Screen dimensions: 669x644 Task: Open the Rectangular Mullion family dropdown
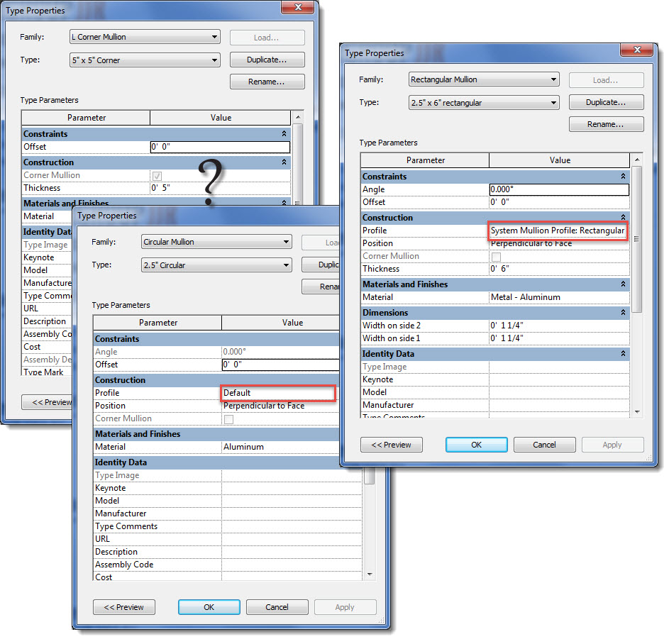[553, 79]
